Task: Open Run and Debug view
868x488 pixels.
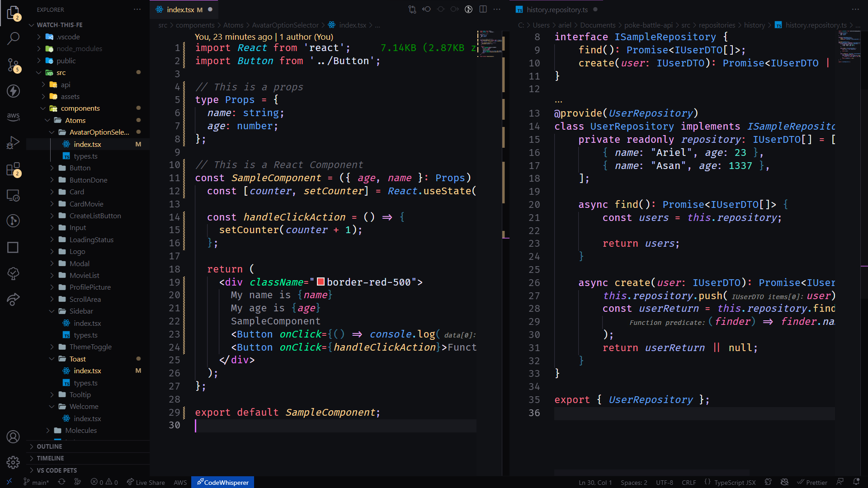Action: pyautogui.click(x=13, y=142)
